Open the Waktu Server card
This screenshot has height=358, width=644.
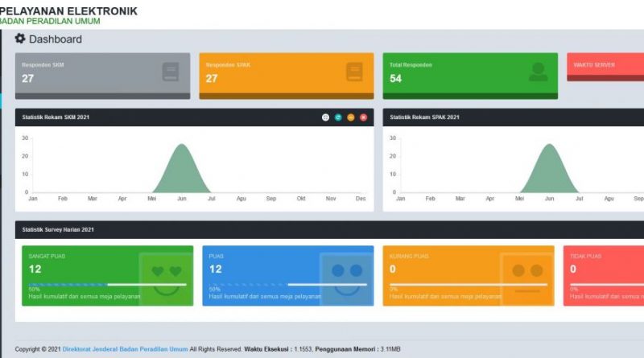tap(604, 66)
